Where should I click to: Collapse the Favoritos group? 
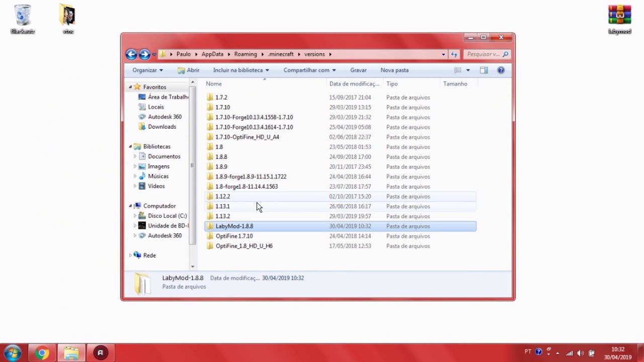(x=130, y=87)
